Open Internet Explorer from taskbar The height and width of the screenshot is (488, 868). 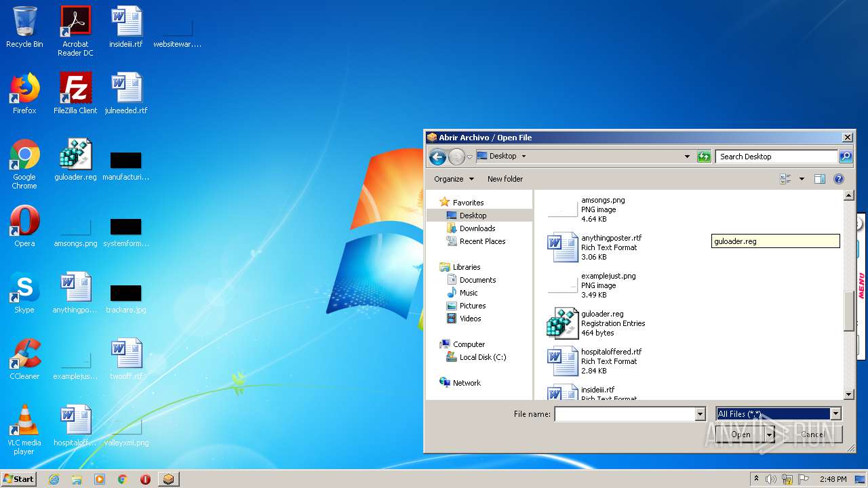coord(54,479)
